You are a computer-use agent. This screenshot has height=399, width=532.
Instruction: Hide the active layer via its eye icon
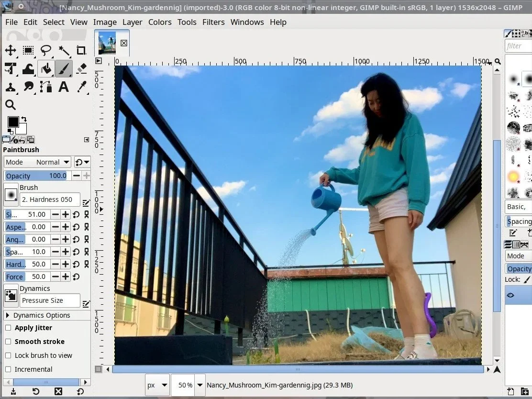pyautogui.click(x=510, y=295)
